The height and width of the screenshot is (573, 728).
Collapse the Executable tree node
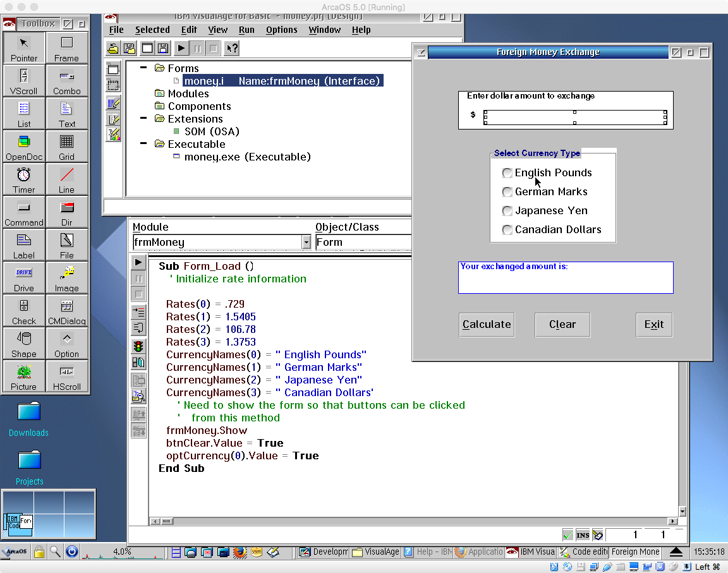coord(143,144)
